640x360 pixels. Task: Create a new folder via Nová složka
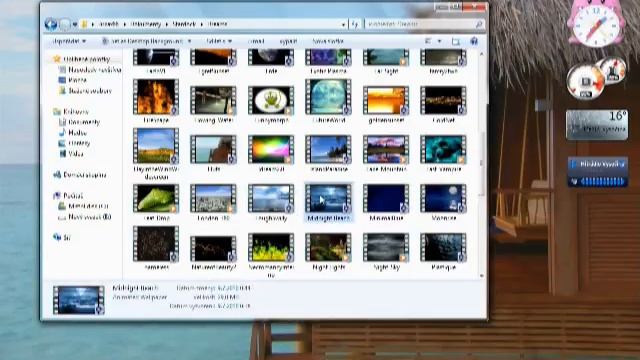coord(328,41)
